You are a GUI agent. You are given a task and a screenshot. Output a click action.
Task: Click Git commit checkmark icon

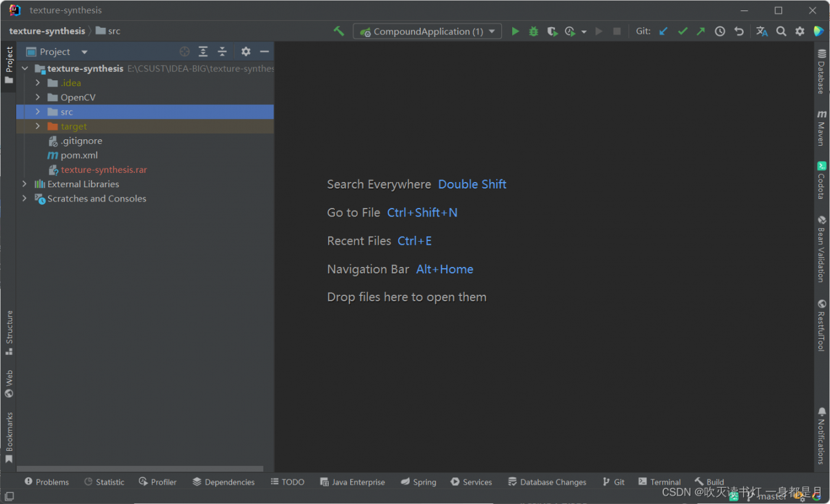pos(682,31)
